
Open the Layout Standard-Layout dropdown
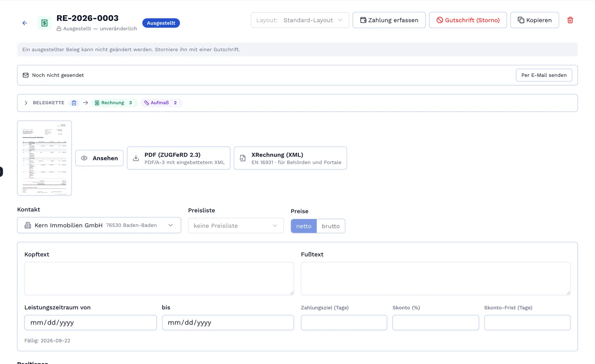[300, 20]
